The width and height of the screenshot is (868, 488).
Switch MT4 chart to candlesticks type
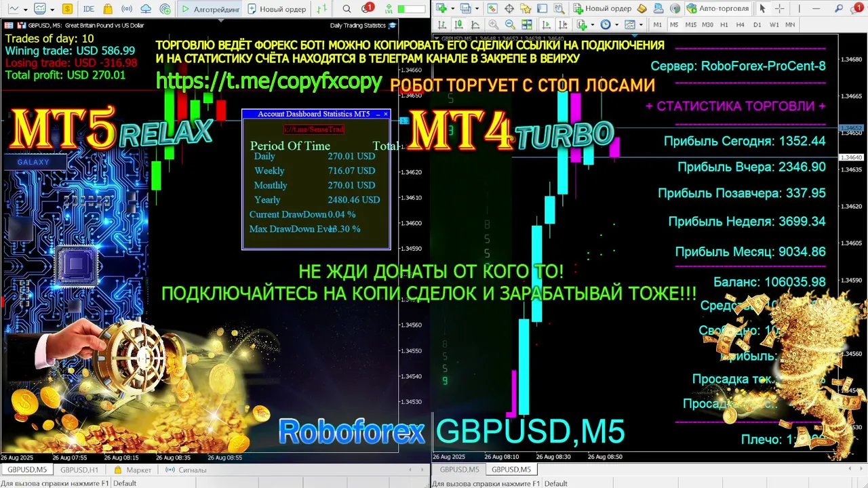(x=458, y=24)
